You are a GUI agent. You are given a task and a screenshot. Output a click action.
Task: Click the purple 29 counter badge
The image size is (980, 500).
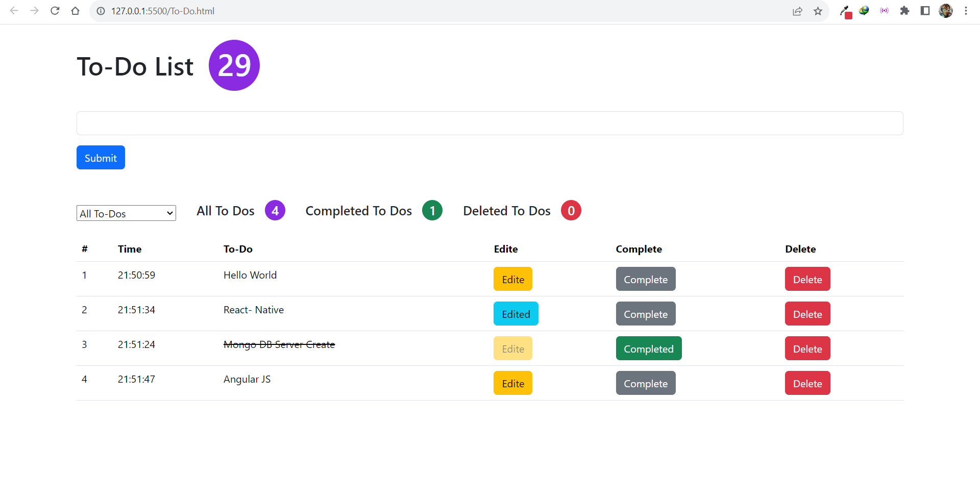pyautogui.click(x=234, y=65)
